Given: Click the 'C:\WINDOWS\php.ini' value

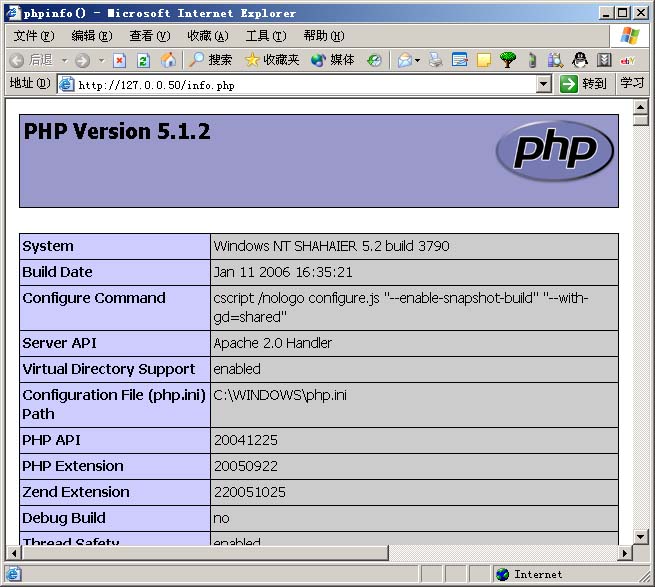Looking at the screenshot, I should (x=280, y=395).
